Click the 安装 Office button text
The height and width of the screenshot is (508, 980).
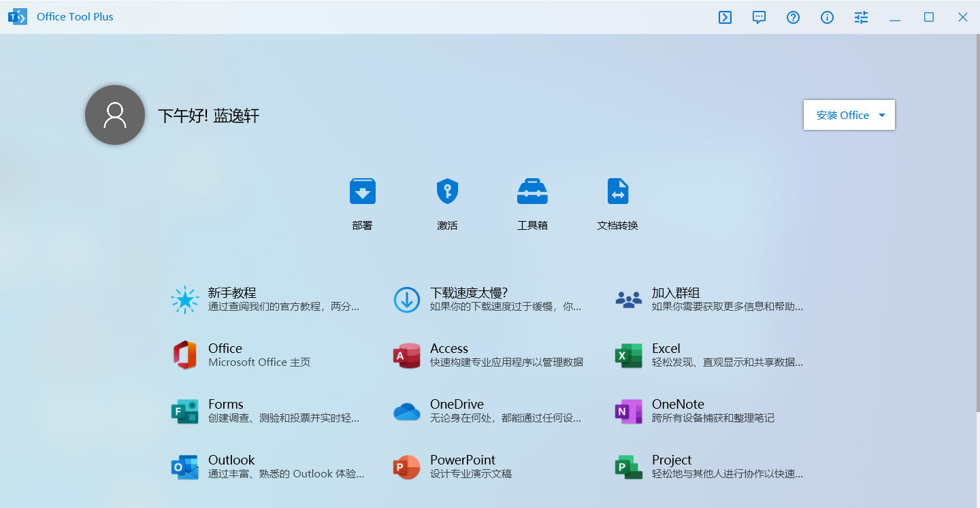[x=843, y=115]
